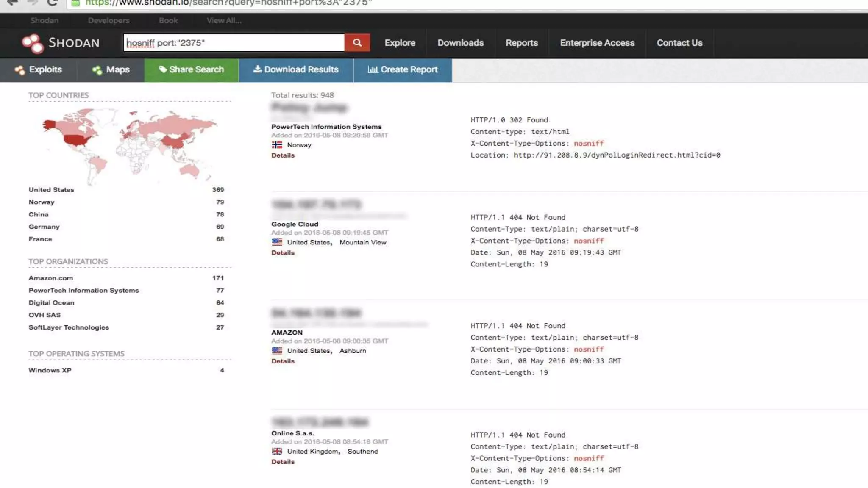Click the Share Search button
This screenshot has height=488, width=868.
coord(191,70)
